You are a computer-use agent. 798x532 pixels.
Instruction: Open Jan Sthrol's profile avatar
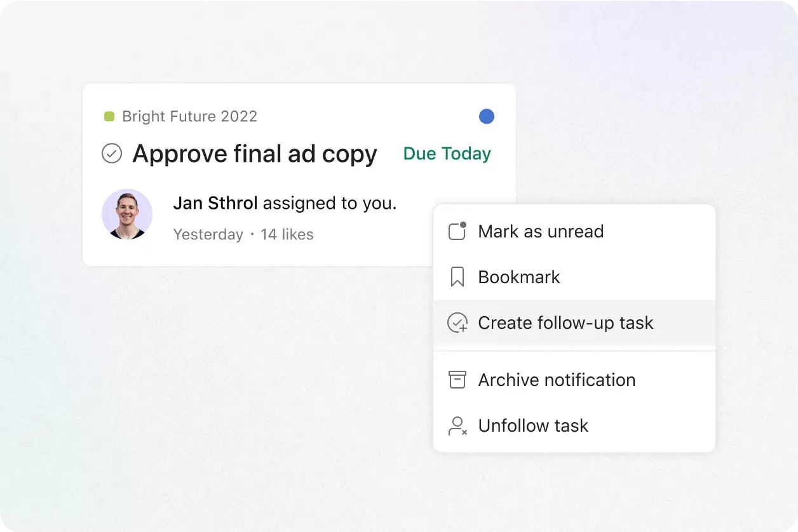[x=127, y=214]
